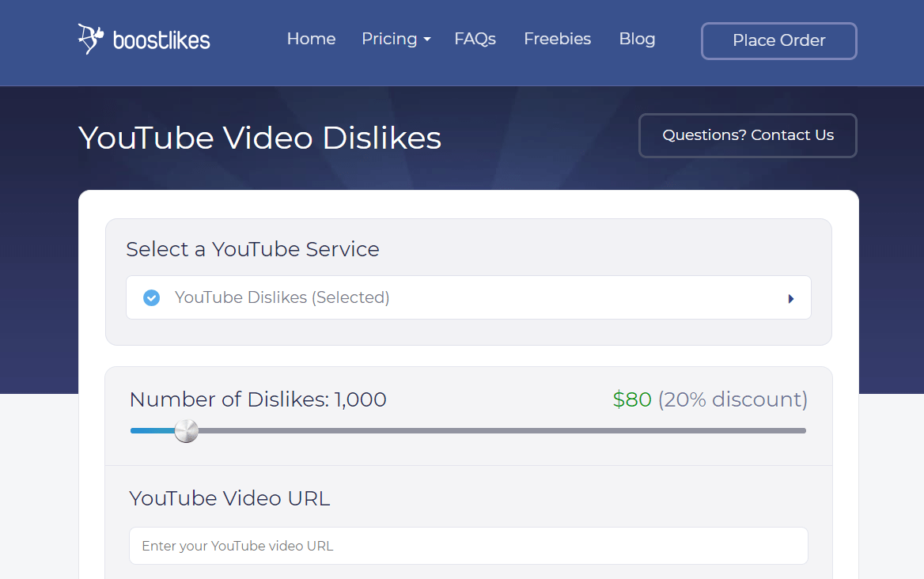Click the Place Order button
The image size is (924, 579).
pos(779,40)
